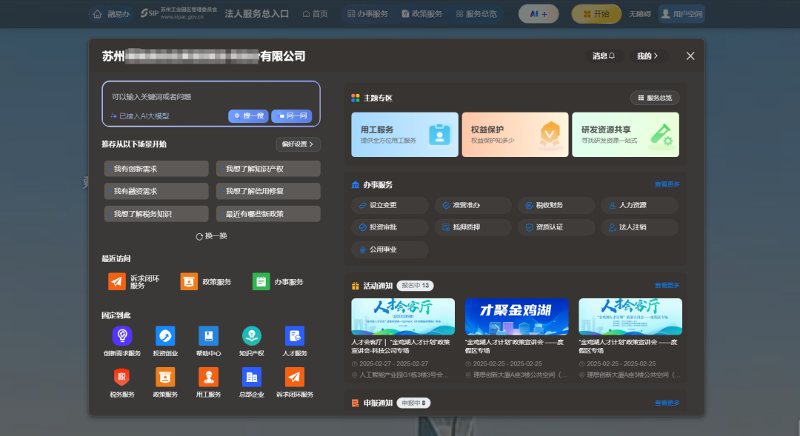Viewport: 800px width, 436px height.
Task: Open the 人才服务 icon
Action: click(x=294, y=337)
